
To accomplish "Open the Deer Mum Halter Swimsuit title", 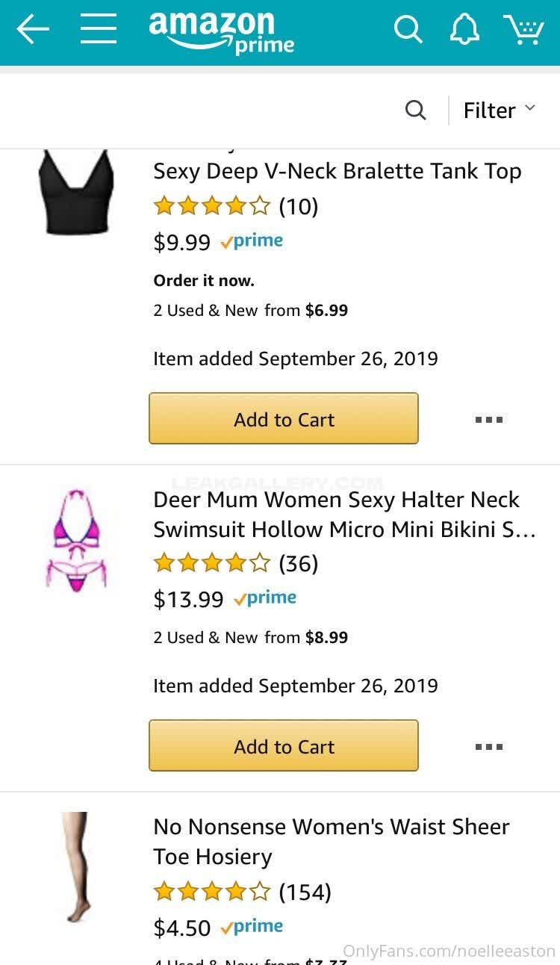I will 343,515.
